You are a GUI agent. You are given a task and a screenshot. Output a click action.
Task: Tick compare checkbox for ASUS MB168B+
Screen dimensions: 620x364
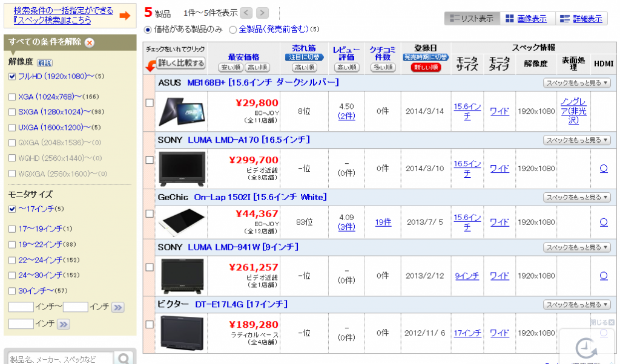point(150,103)
